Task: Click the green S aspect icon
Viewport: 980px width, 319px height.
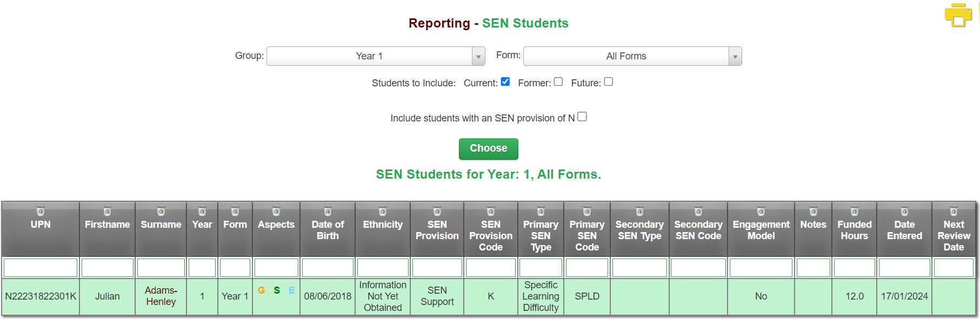Action: (277, 290)
